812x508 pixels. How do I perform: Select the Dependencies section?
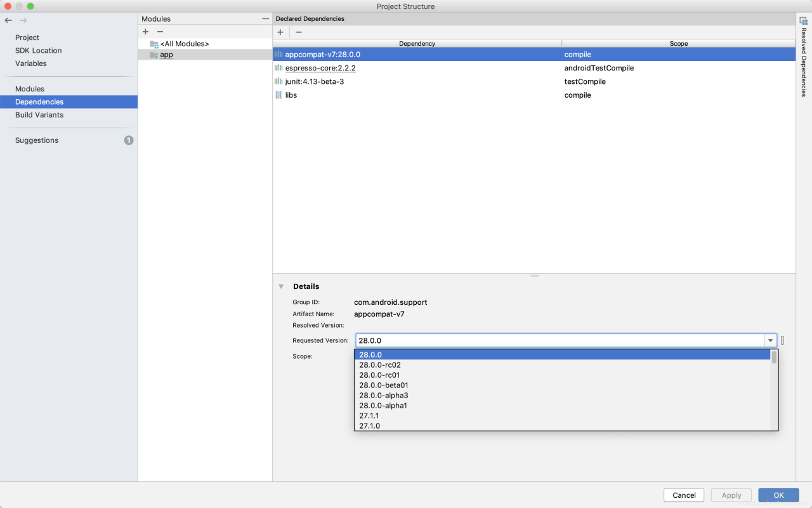pyautogui.click(x=69, y=102)
